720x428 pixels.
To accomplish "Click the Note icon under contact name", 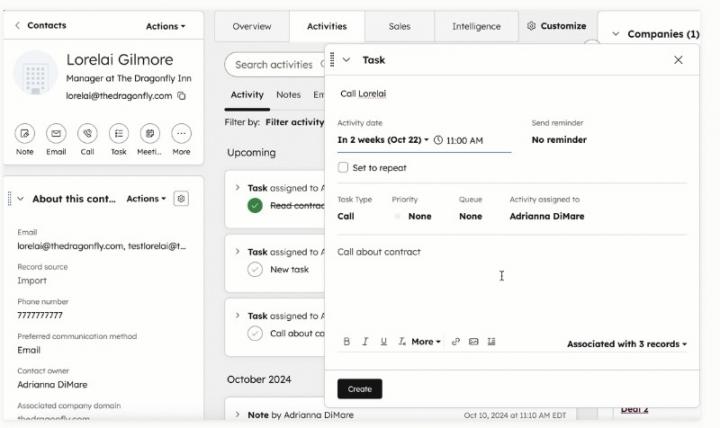I will point(25,134).
